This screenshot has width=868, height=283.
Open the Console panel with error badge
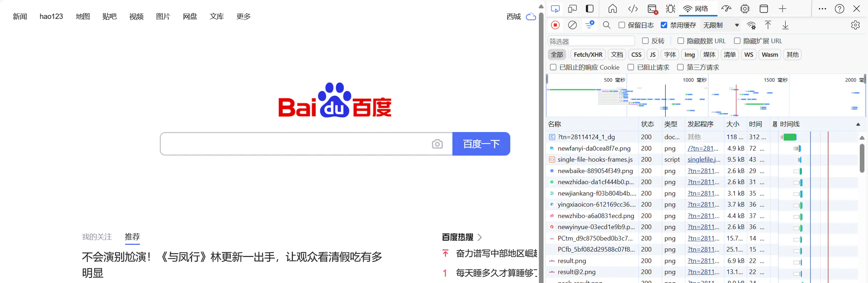[653, 9]
